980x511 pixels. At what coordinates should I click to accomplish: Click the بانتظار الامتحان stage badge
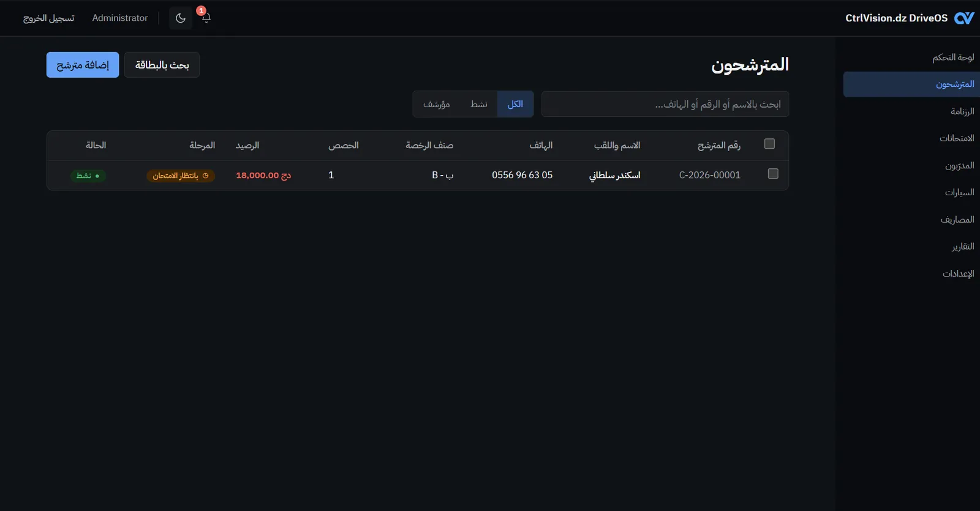click(181, 176)
